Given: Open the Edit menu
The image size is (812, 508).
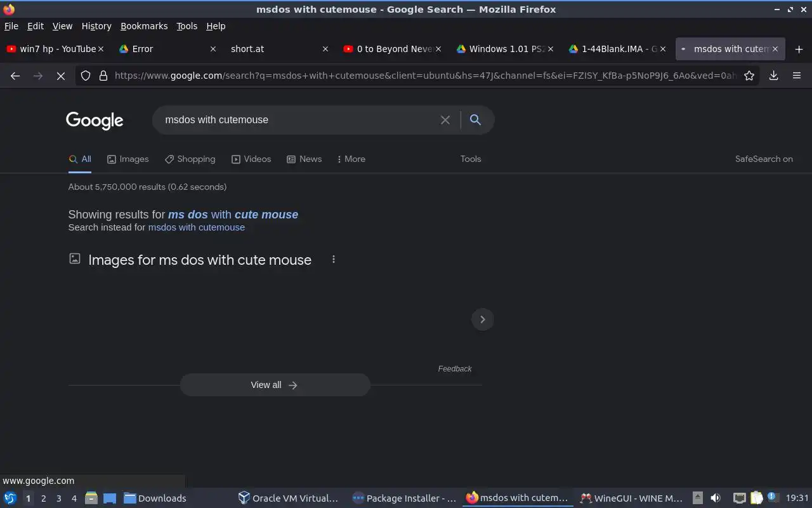Looking at the screenshot, I should [36, 26].
